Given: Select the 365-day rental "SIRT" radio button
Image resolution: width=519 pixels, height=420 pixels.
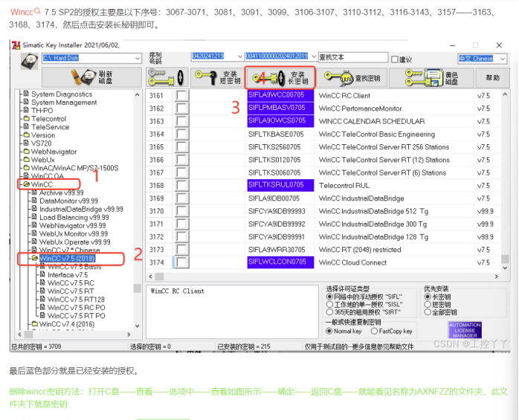Looking at the screenshot, I should tap(329, 312).
